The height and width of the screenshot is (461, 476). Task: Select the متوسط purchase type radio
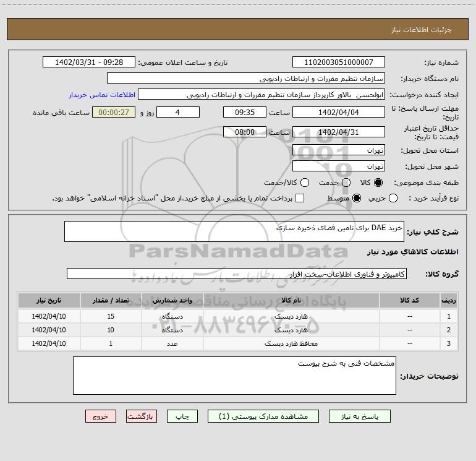(x=357, y=198)
